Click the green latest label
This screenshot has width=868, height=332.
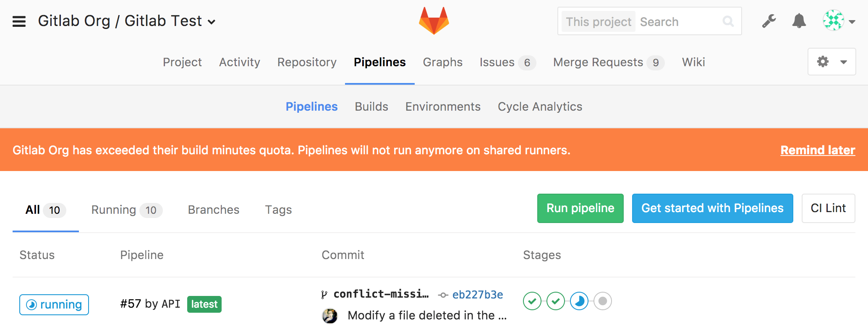(204, 304)
